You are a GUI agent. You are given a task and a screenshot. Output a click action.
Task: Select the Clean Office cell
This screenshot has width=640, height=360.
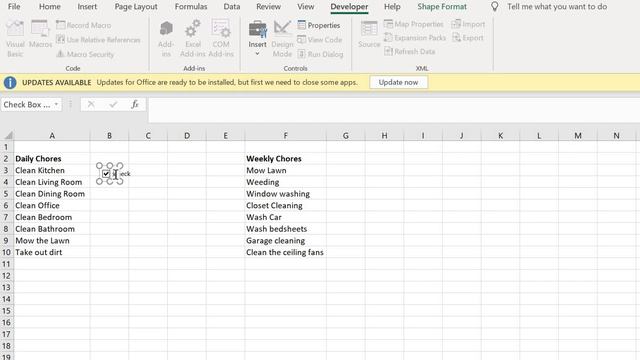coord(52,205)
